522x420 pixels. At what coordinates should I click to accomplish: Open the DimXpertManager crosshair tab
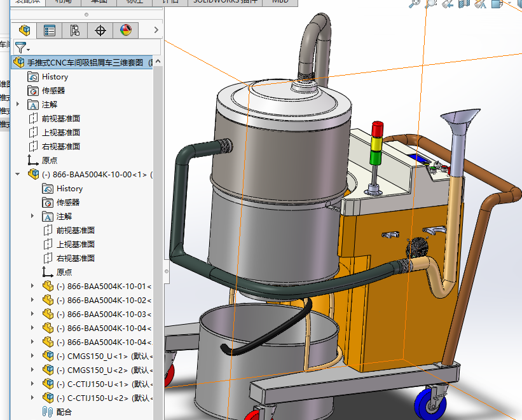pyautogui.click(x=100, y=30)
